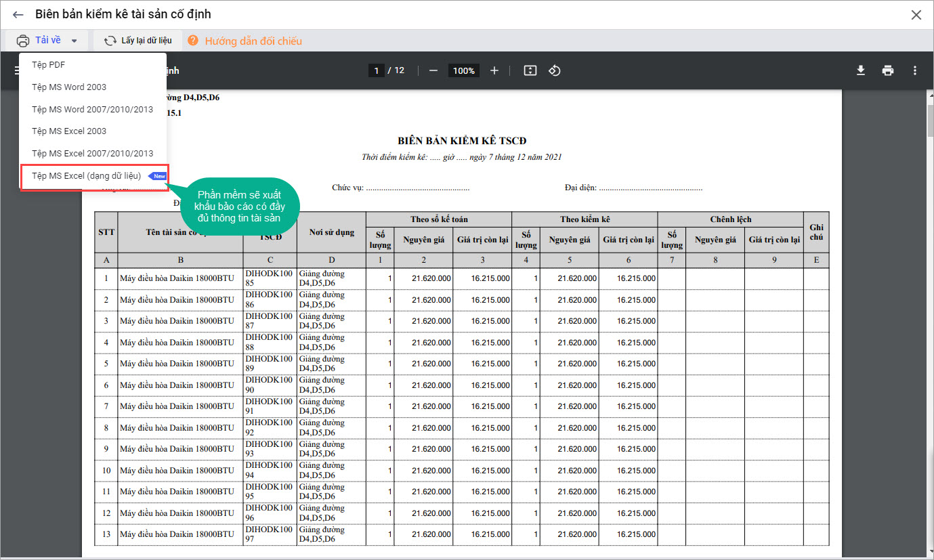Select Tệp MS Word 2007/2010/2013 option
Image resolution: width=934 pixels, height=560 pixels.
tap(92, 109)
